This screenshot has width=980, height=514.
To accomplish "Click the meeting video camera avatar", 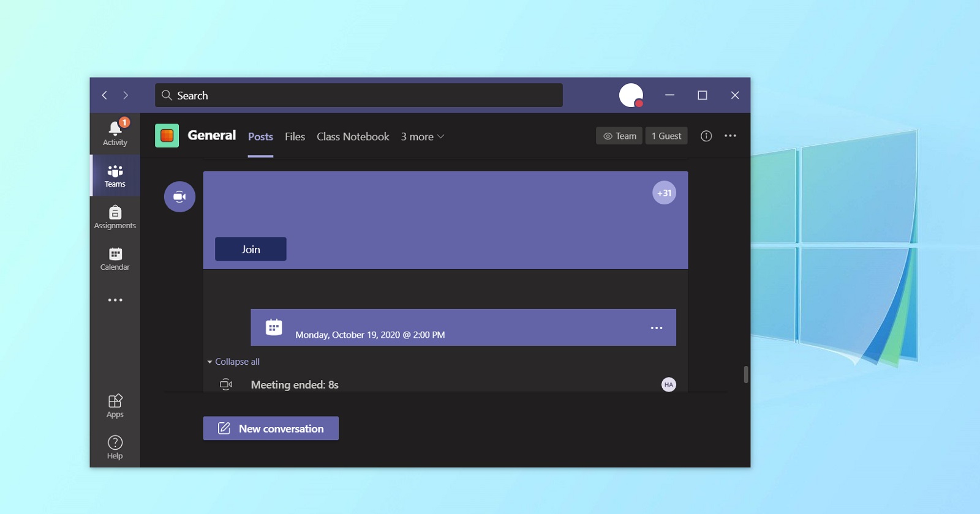I will (x=179, y=197).
